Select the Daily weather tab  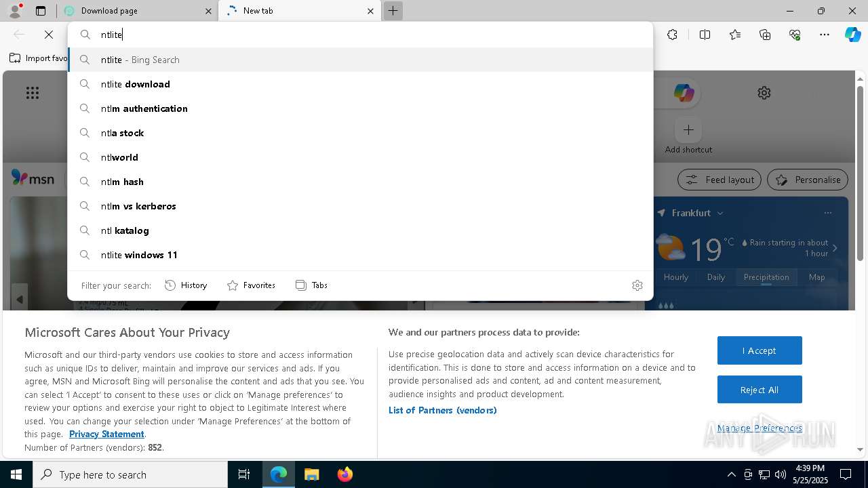pos(716,277)
